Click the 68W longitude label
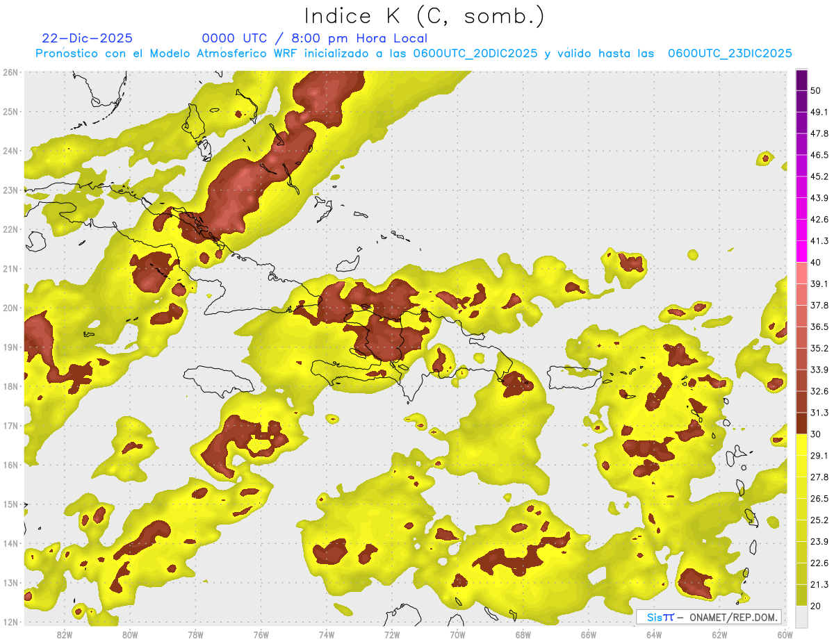Screen dimensions: 834x644 point(523,635)
